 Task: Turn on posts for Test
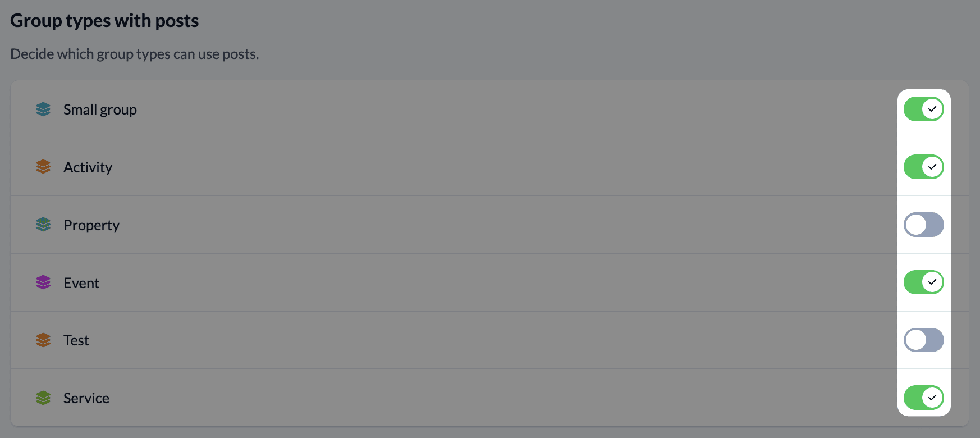923,340
